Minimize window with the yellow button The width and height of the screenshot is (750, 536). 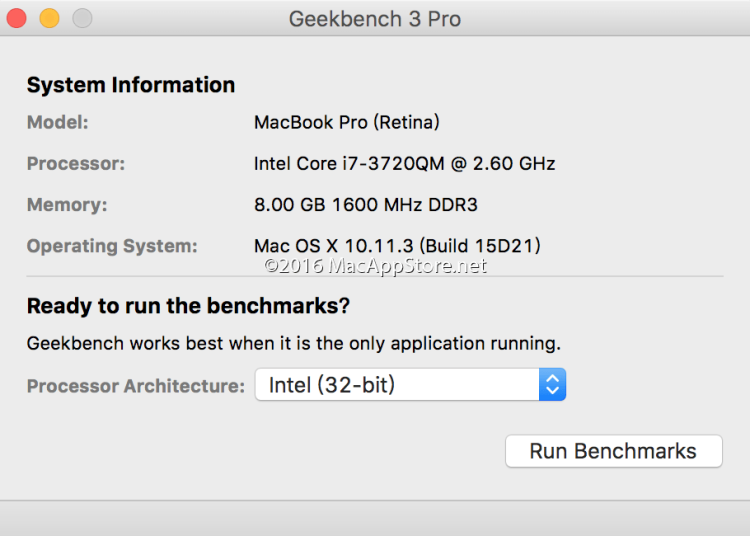pos(49,18)
